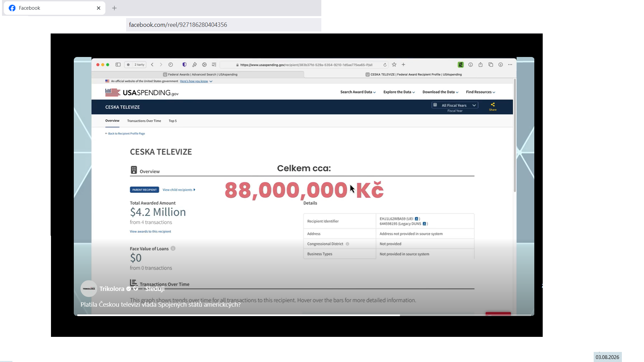Select the Facebook tab
Image resolution: width=644 pixels, height=362 pixels.
54,8
